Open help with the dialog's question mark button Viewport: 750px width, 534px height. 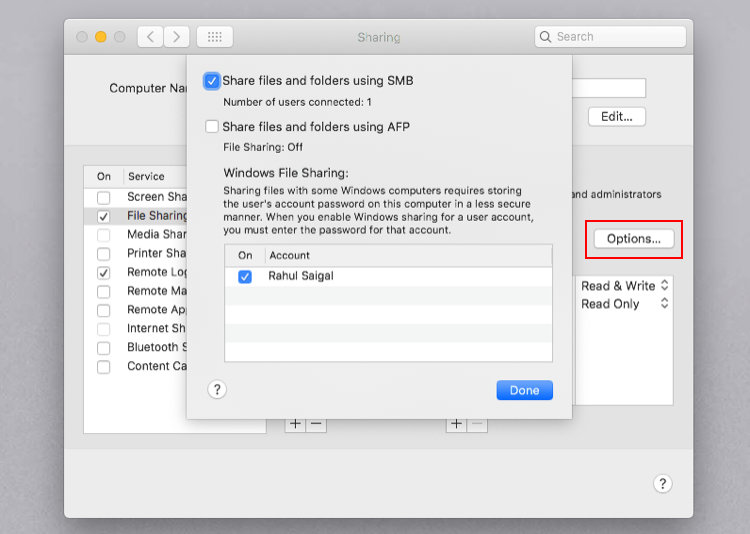pyautogui.click(x=217, y=389)
